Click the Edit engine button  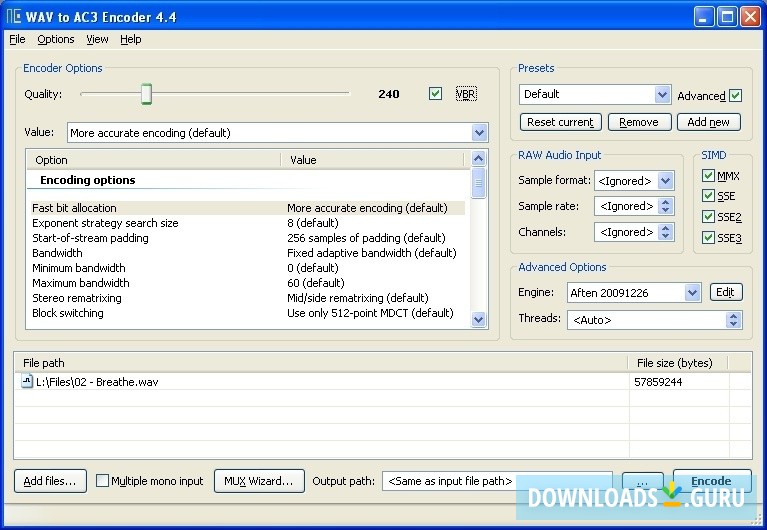click(x=726, y=292)
